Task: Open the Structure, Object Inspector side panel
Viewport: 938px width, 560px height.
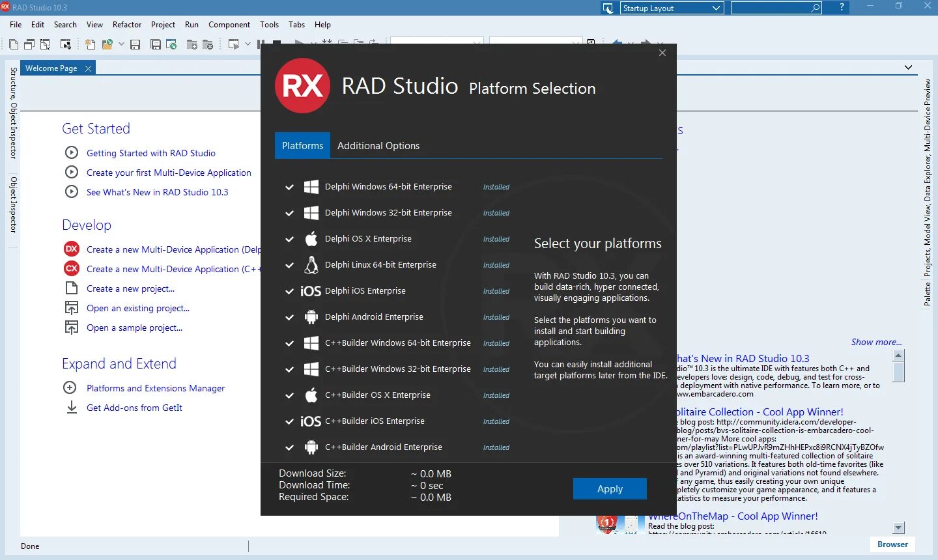Action: pyautogui.click(x=13, y=113)
